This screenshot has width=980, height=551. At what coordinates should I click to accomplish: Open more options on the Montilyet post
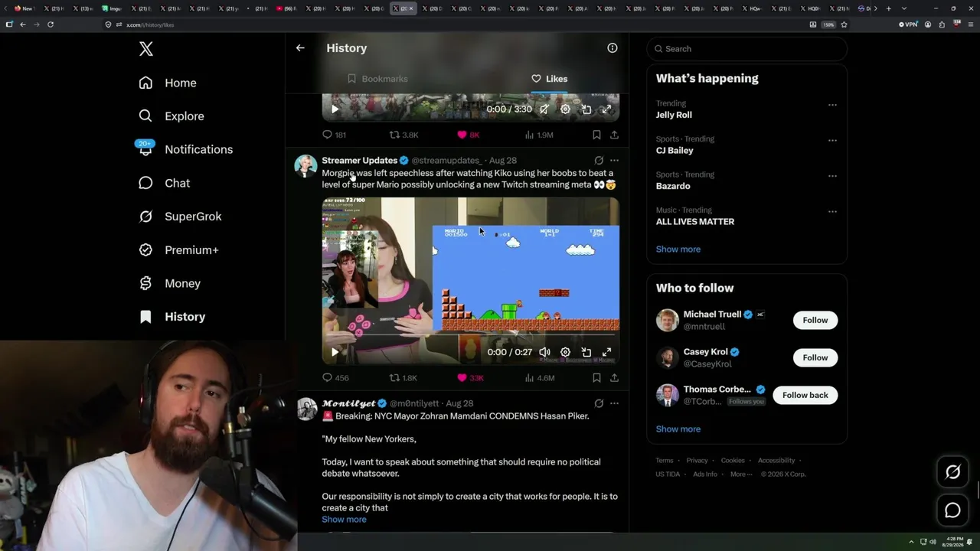click(614, 403)
